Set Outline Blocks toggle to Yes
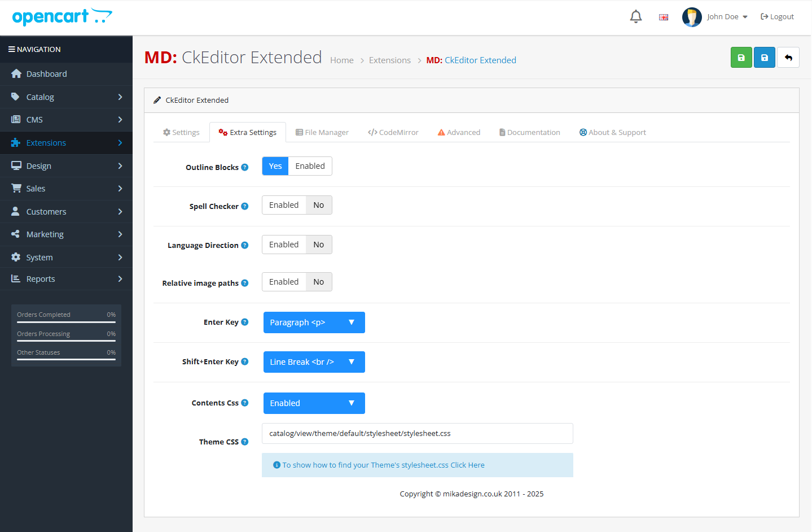 tap(275, 166)
